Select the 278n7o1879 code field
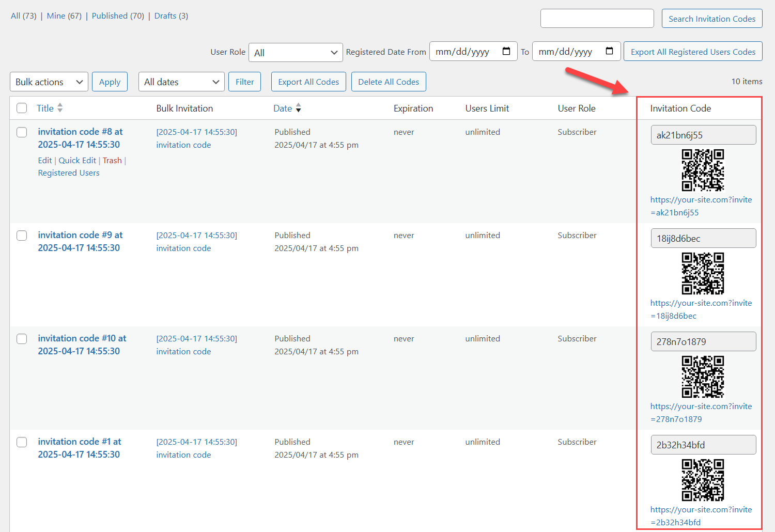Viewport: 775px width, 532px height. point(703,341)
